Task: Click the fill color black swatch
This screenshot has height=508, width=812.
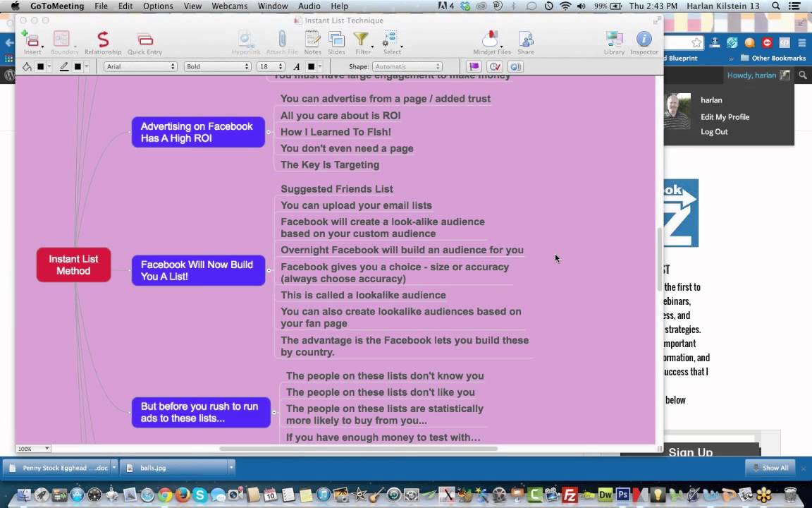Action: (x=40, y=66)
